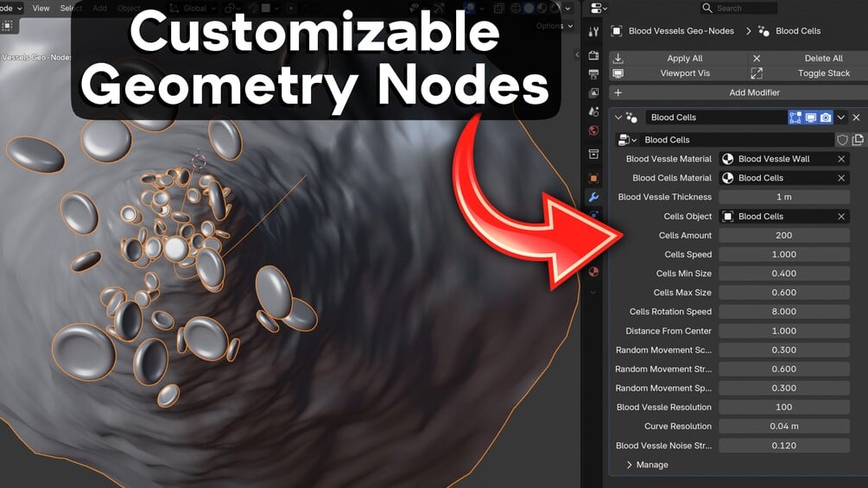
Task: Click the Cells Rotation Speed value field
Action: click(x=784, y=312)
